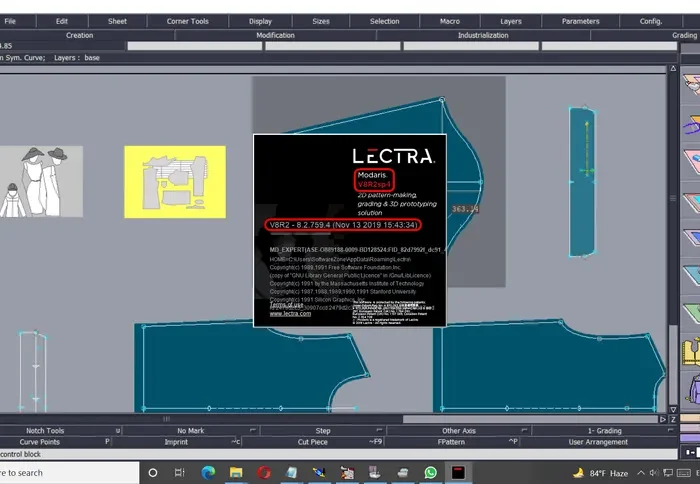Open File Explorer from taskbar
This screenshot has height=484, width=700.
point(236,472)
